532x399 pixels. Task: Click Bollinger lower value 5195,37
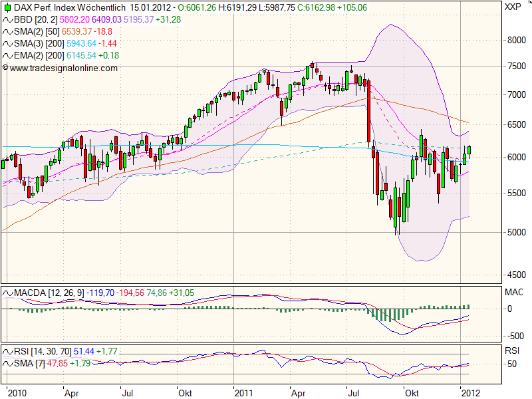coord(138,20)
